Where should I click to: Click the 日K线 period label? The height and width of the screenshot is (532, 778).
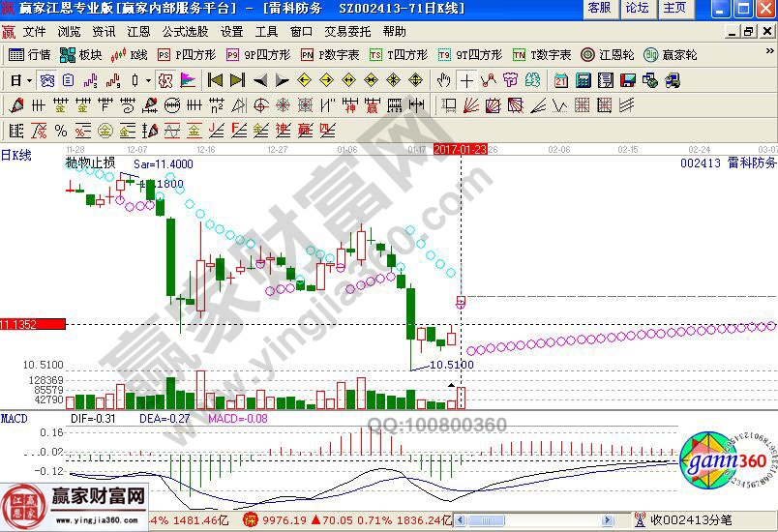[15, 155]
